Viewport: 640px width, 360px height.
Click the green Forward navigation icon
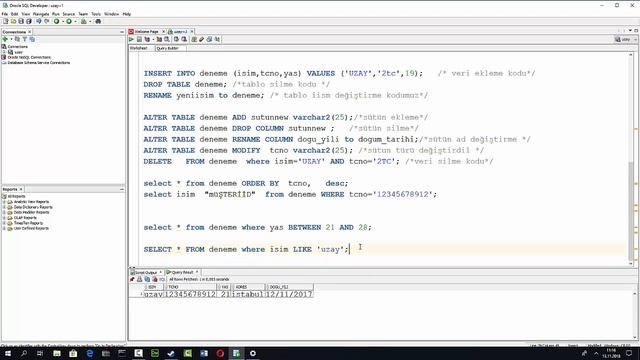69,21
